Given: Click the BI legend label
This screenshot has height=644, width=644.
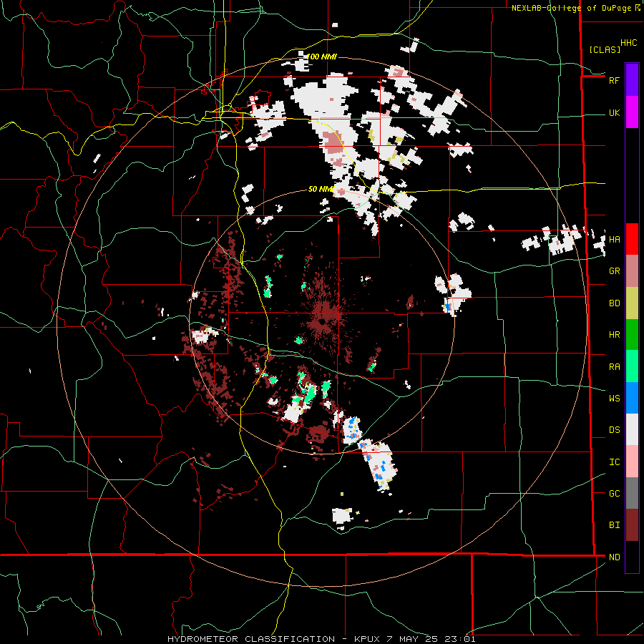Looking at the screenshot, I should [614, 525].
